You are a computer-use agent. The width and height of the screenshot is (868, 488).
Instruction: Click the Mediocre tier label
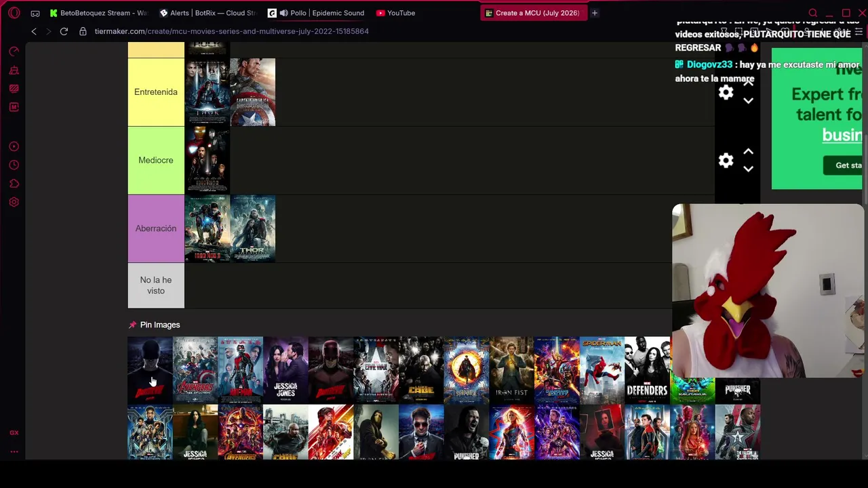[156, 161]
